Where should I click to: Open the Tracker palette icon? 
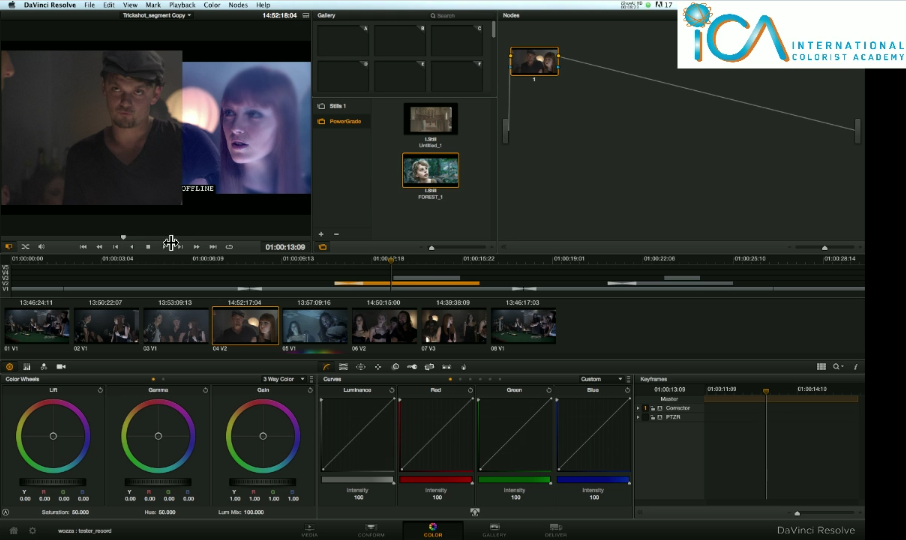378,367
